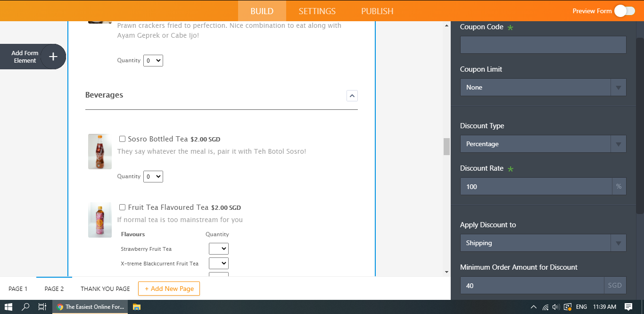644x314 pixels.
Task: Open the taskbar Search
Action: coord(25,306)
